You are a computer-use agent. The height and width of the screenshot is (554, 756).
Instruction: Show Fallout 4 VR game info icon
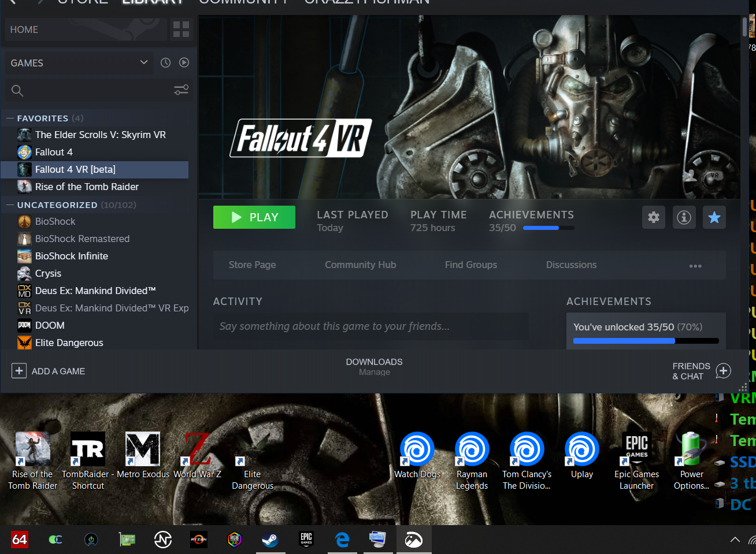684,217
